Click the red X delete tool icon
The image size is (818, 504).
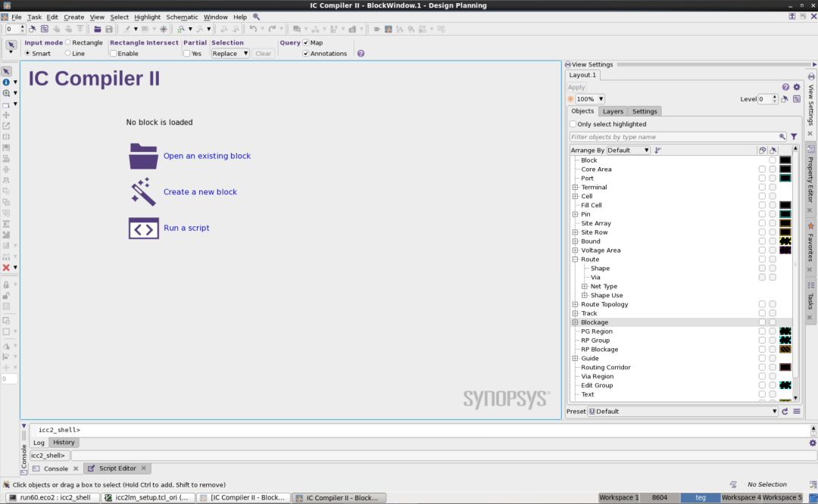tap(6, 267)
